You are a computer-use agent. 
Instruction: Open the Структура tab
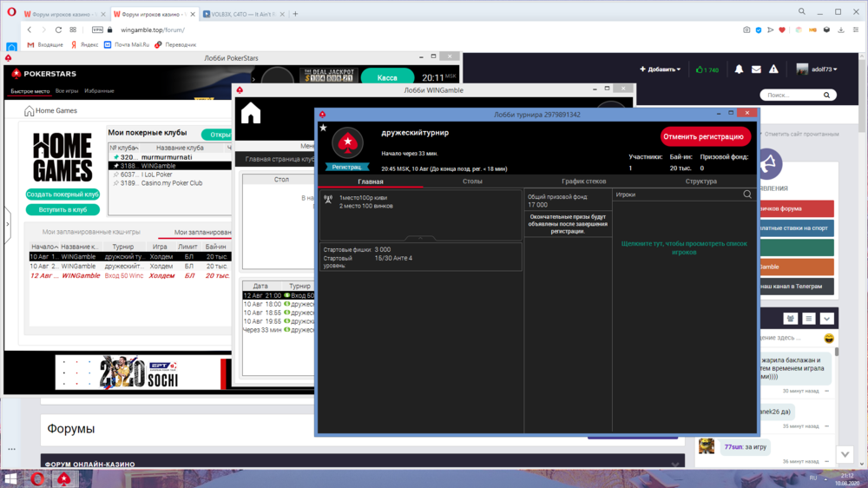700,181
